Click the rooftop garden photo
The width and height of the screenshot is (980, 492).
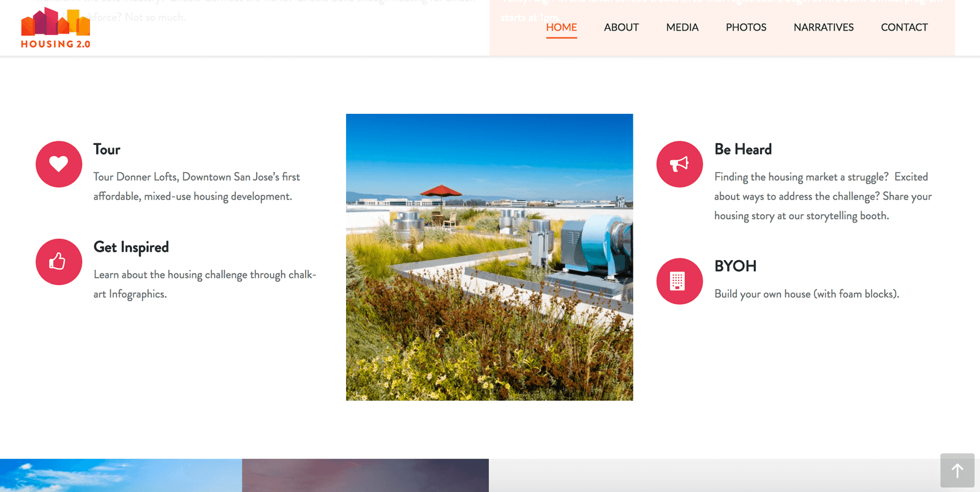click(x=489, y=257)
